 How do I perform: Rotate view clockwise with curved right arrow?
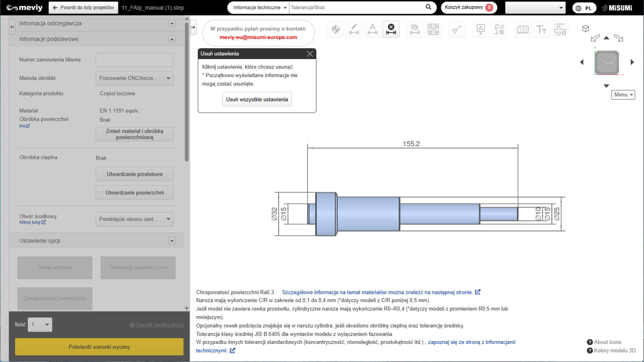point(619,39)
